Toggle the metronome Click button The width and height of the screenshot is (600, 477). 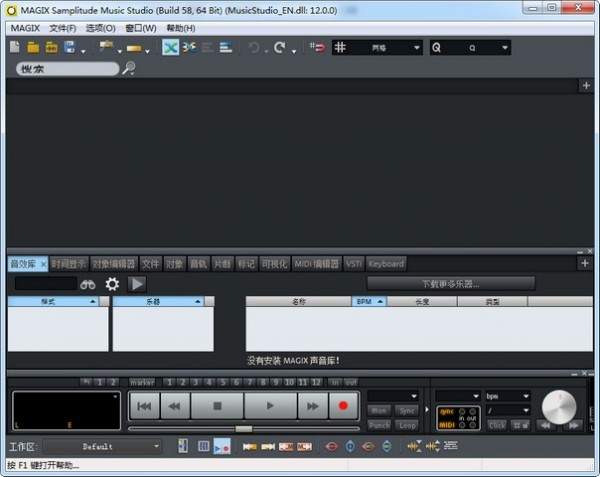[x=497, y=425]
